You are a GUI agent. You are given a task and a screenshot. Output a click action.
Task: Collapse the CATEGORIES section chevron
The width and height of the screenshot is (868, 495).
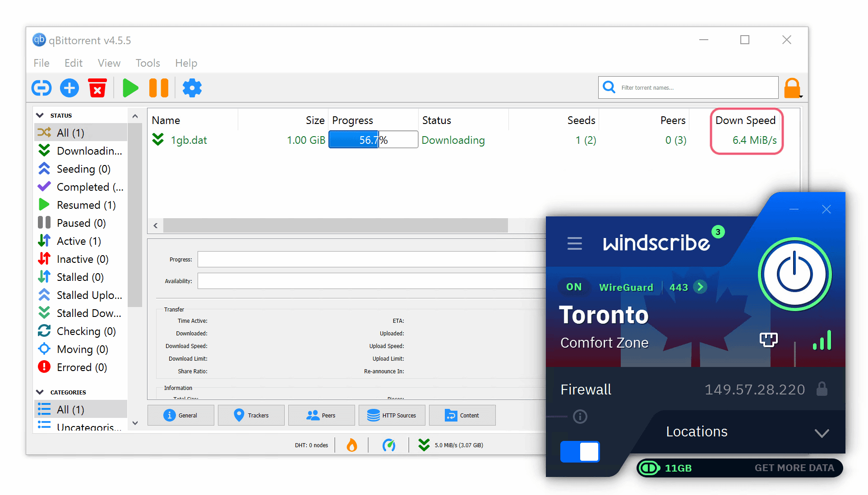pyautogui.click(x=40, y=392)
